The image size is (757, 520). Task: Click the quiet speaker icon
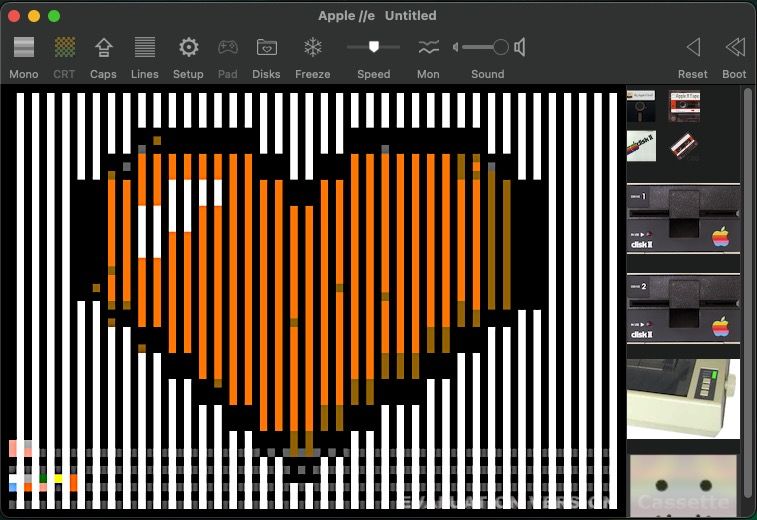point(455,47)
